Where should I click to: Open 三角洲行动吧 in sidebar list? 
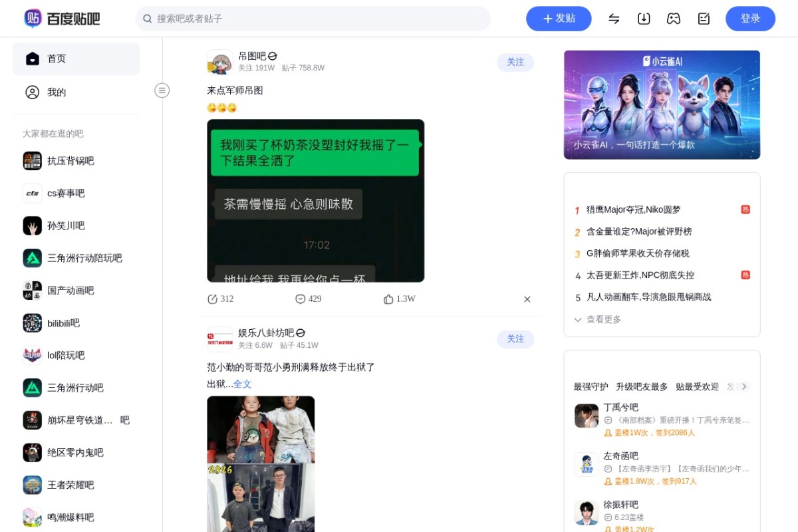(x=75, y=388)
